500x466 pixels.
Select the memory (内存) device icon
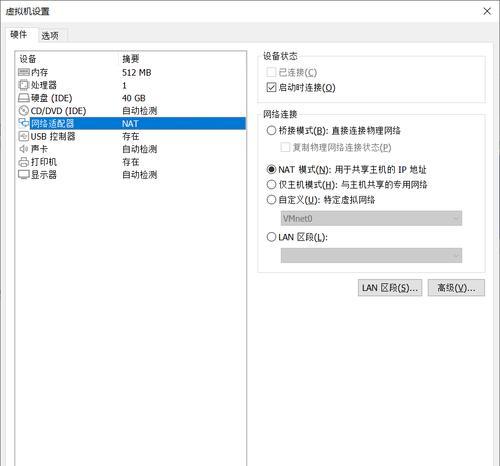[x=24, y=72]
